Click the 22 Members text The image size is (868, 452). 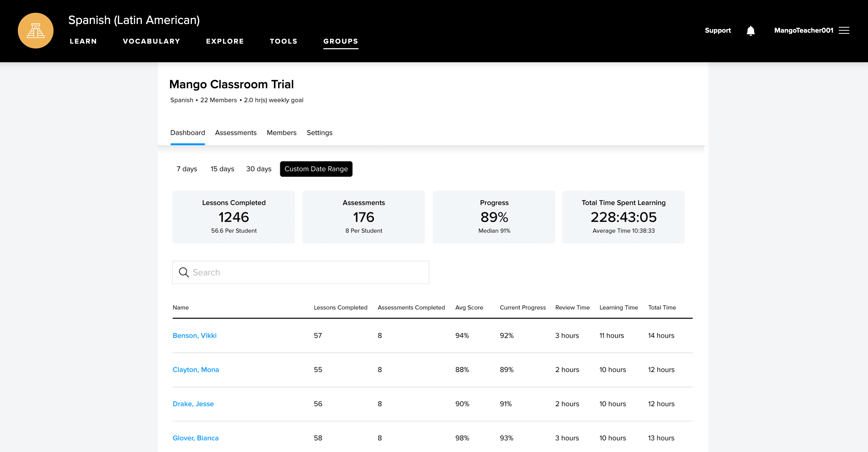(218, 100)
